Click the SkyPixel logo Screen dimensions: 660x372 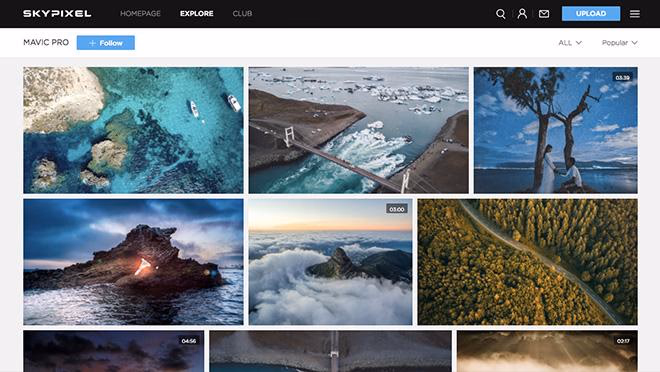tap(57, 13)
